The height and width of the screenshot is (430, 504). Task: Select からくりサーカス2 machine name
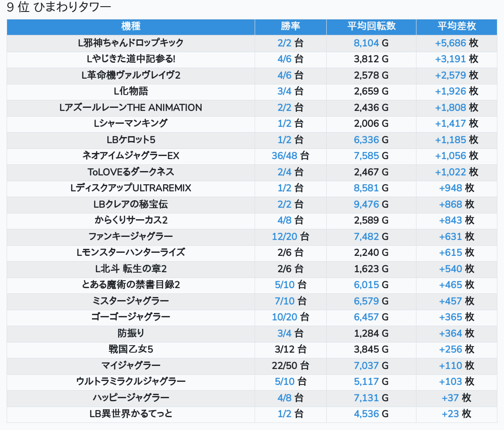[131, 221]
